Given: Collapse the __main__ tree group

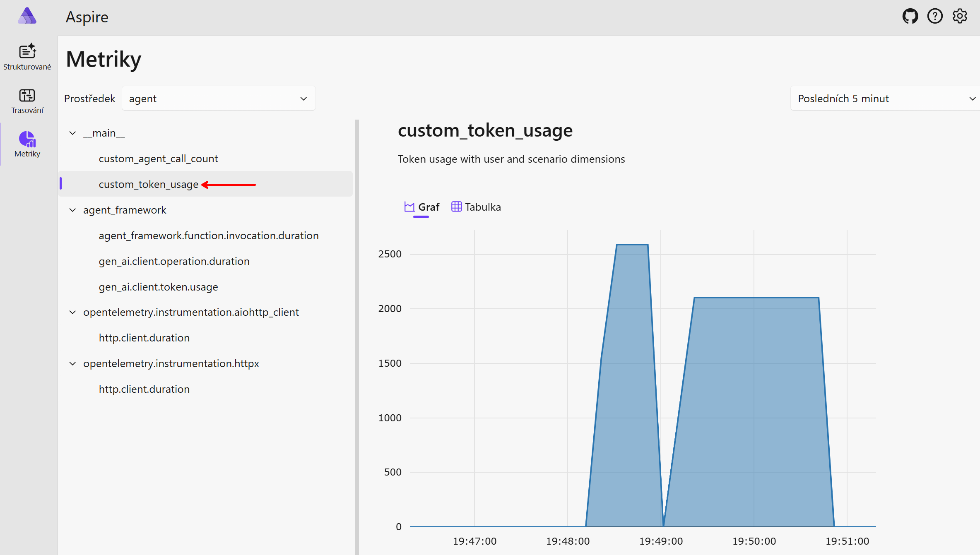Looking at the screenshot, I should click(x=72, y=133).
